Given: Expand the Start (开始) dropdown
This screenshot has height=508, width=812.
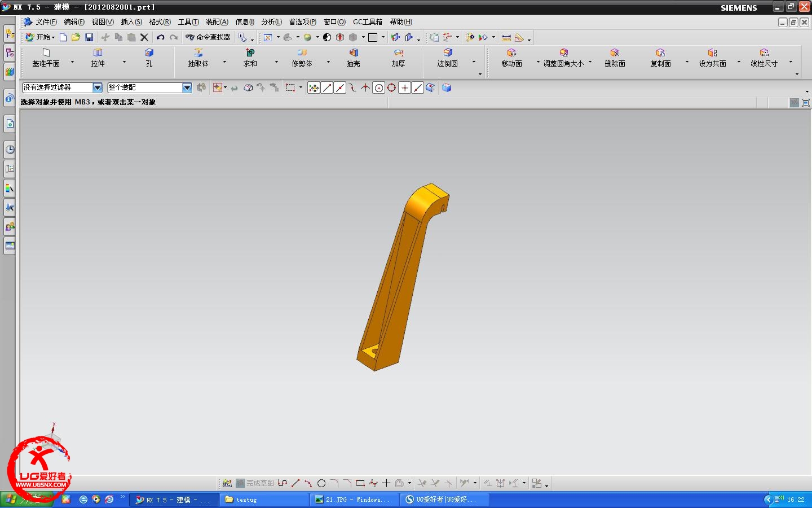Looking at the screenshot, I should 40,37.
